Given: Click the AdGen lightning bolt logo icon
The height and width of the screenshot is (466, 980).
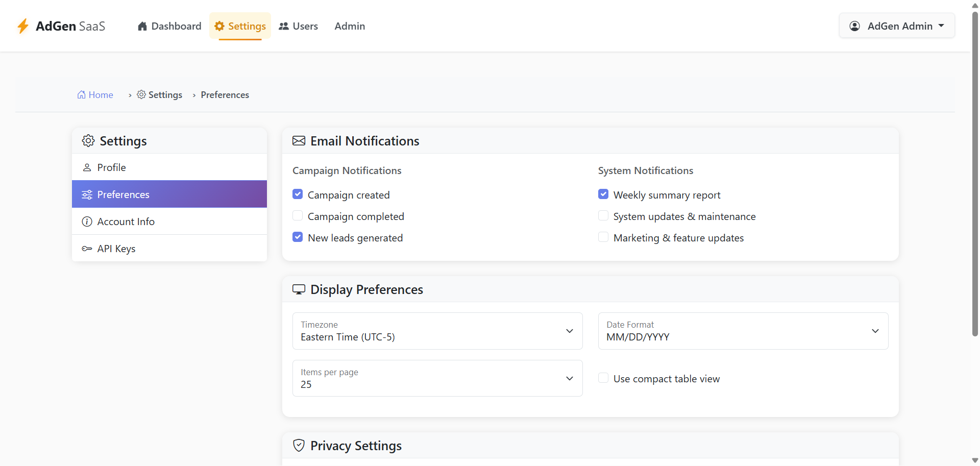Looking at the screenshot, I should [23, 26].
